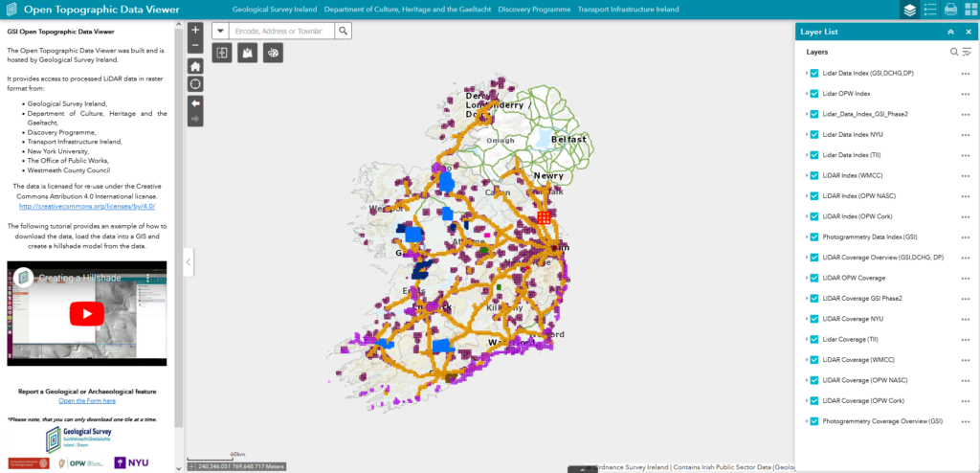The height and width of the screenshot is (473, 980).
Task: Click the NYU logo in panel
Action: 131,463
